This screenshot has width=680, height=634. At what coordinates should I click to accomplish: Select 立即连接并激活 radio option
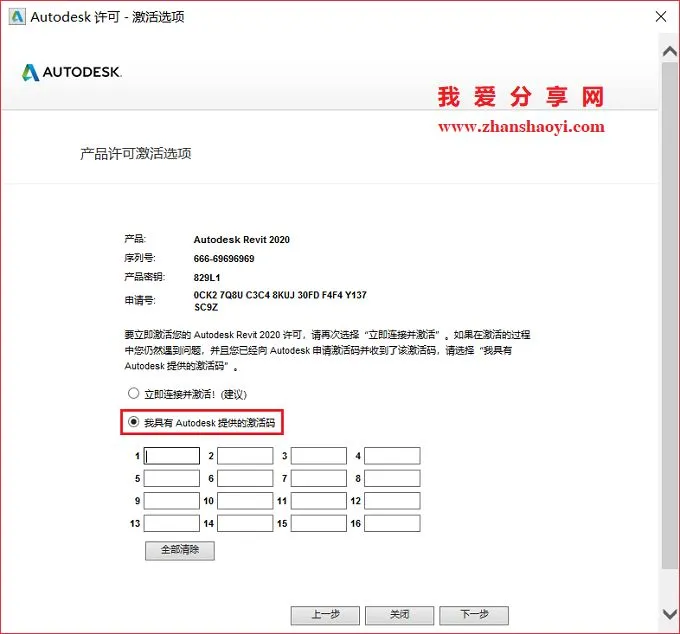point(133,393)
